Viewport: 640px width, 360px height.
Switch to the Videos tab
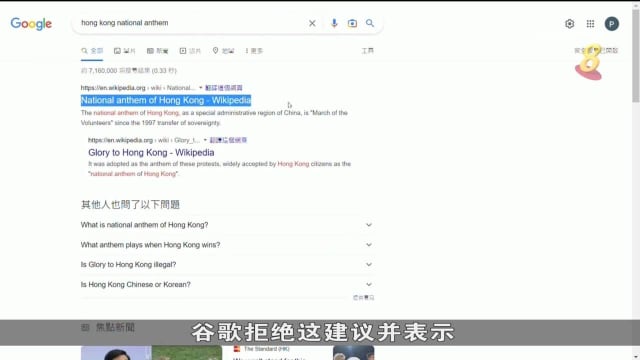(x=190, y=51)
